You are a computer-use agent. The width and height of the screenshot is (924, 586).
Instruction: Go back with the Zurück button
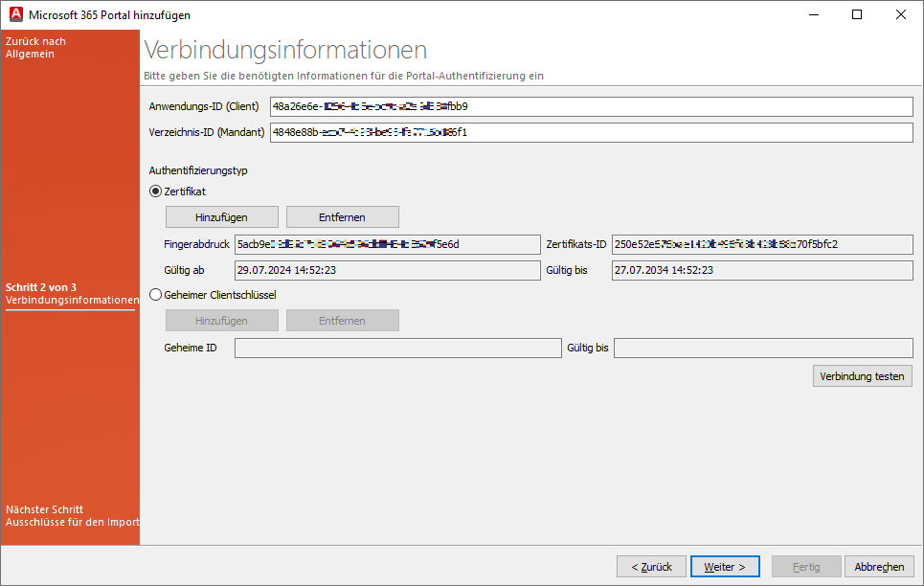click(651, 566)
